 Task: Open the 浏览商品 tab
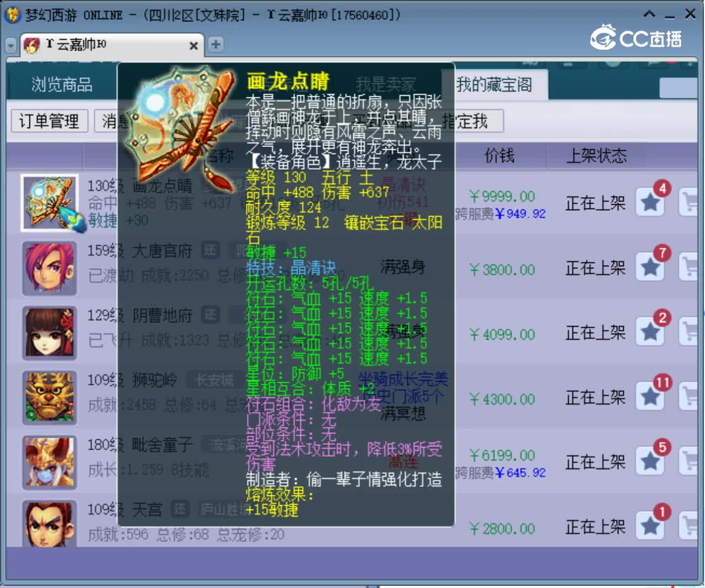pyautogui.click(x=62, y=85)
